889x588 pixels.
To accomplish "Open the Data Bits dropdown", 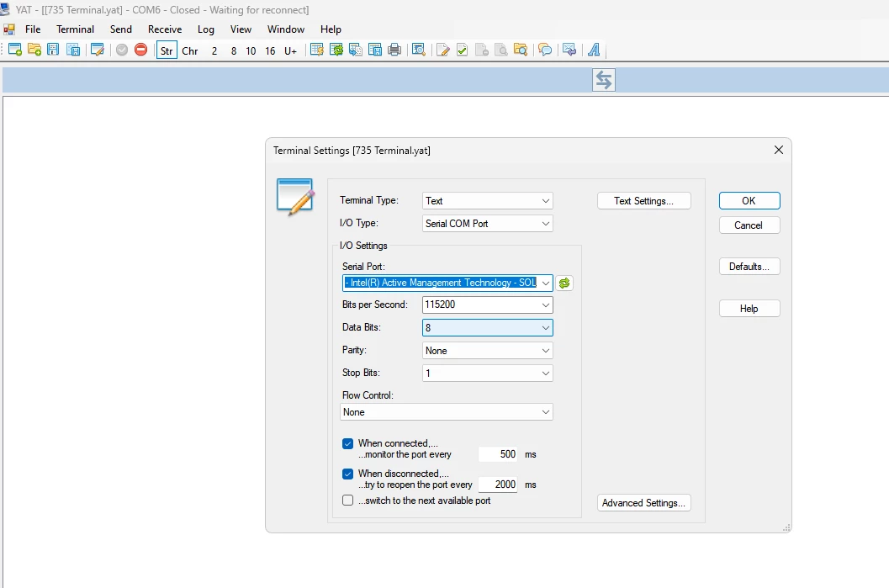I will pyautogui.click(x=488, y=328).
